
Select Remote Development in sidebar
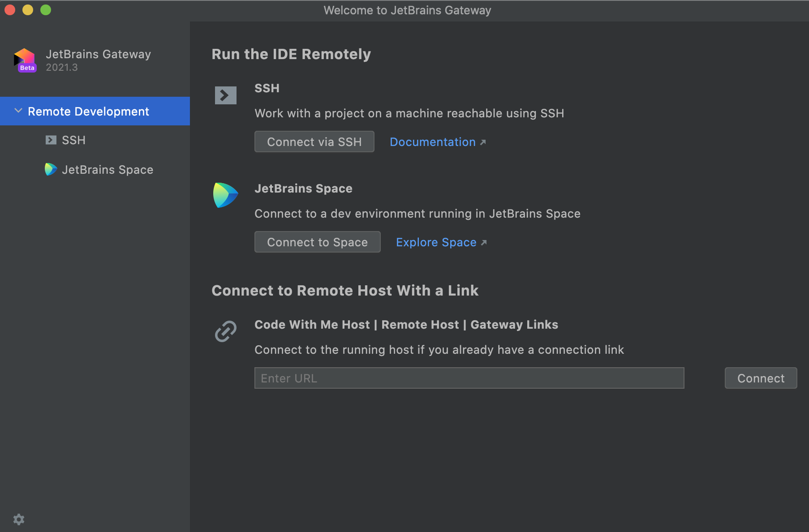click(88, 112)
